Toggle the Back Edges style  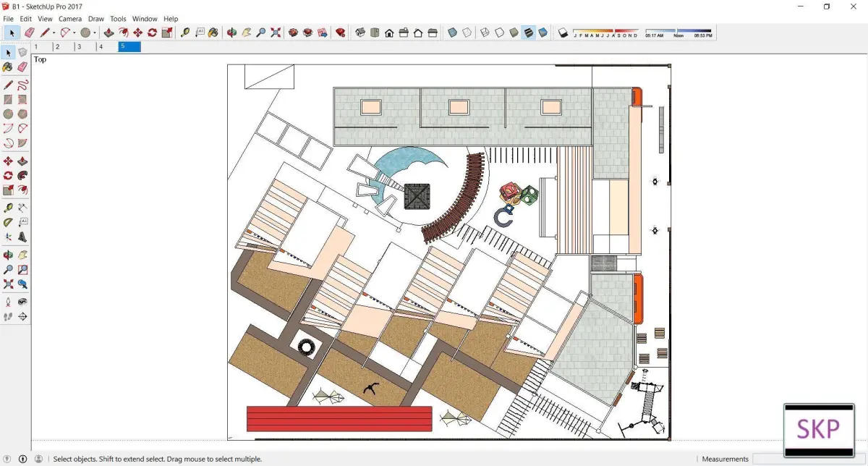click(467, 33)
